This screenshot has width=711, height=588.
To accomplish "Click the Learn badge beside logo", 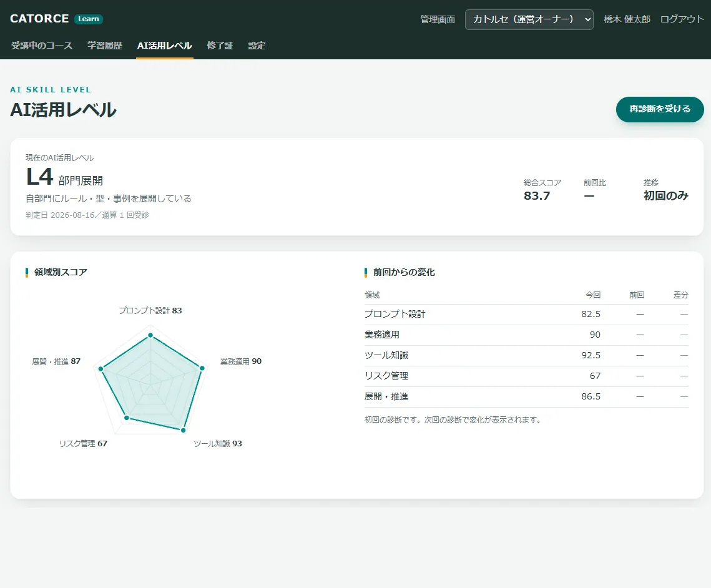I will (89, 19).
